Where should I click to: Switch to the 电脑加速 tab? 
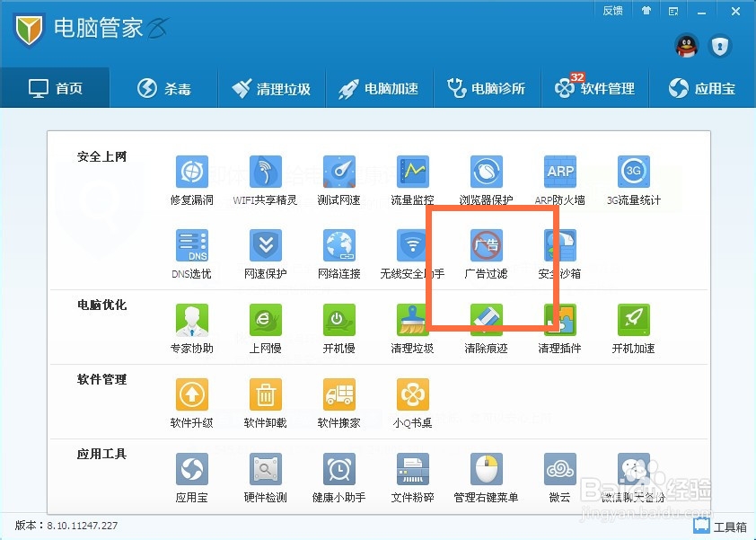380,88
